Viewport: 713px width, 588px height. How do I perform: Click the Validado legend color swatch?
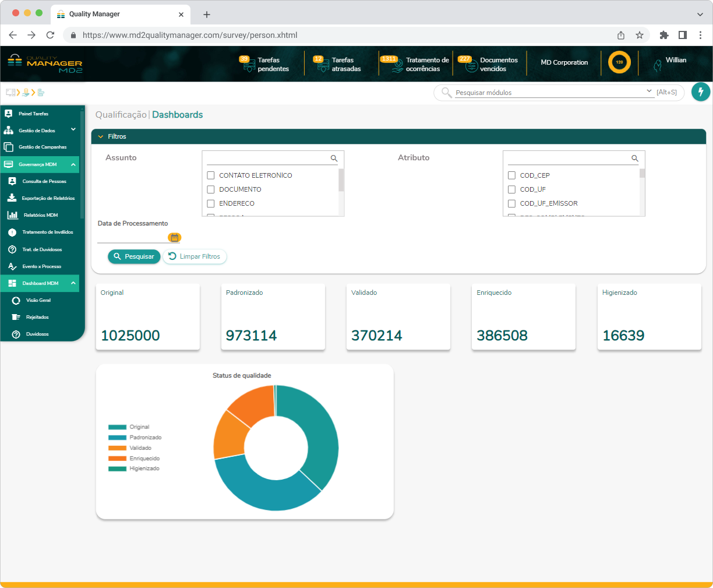pyautogui.click(x=117, y=448)
